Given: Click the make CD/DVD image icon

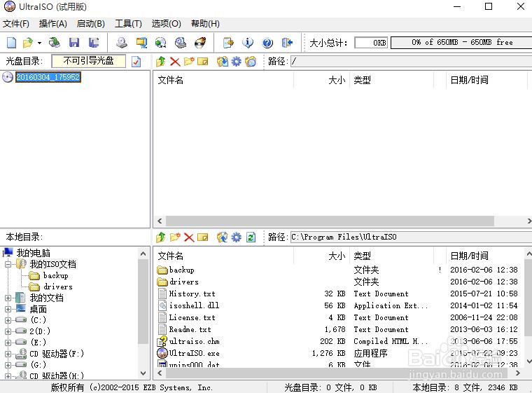Looking at the screenshot, I should point(122,43).
